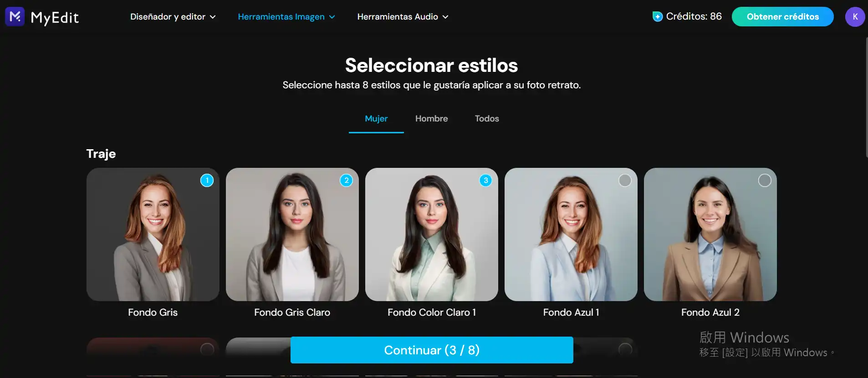Open the purple K user avatar
868x378 pixels.
click(855, 17)
